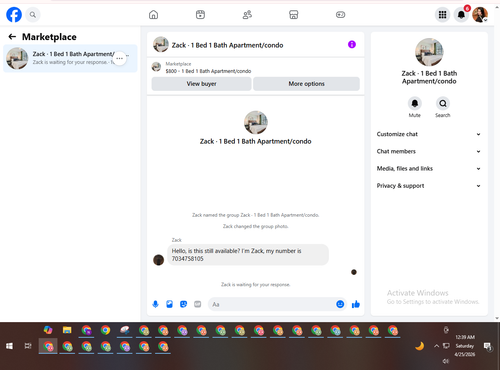Viewport: 500px width, 370px height.
Task: Choose a sticker icon
Action: (x=183, y=304)
